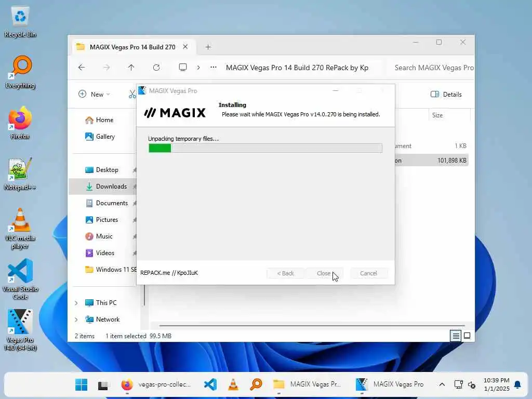
Task: Open network status tray icon
Action: [x=458, y=385]
